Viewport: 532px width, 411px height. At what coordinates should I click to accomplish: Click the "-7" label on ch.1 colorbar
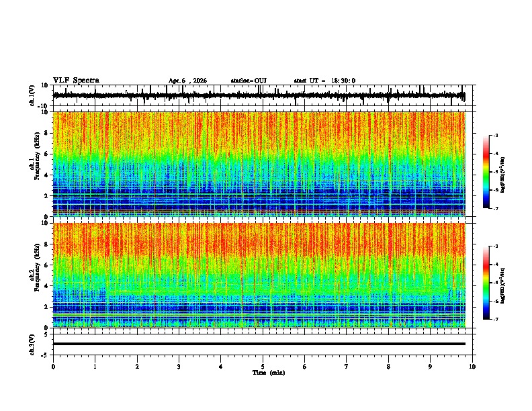point(496,208)
